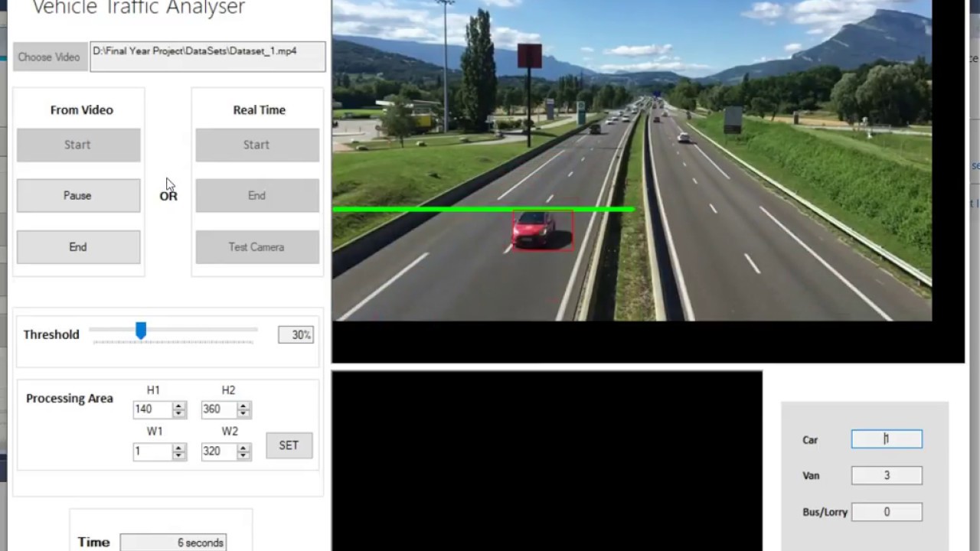Click the W1 value field
The image size is (980, 551).
point(152,452)
